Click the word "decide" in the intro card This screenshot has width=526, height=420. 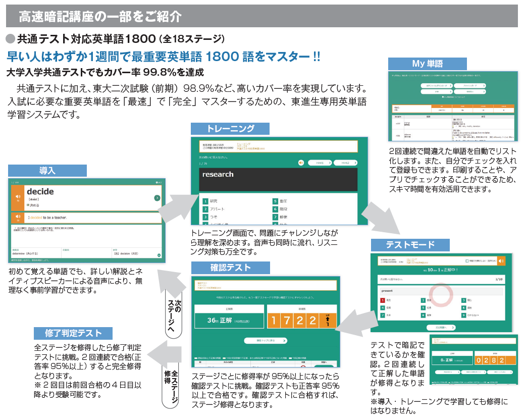tap(40, 191)
